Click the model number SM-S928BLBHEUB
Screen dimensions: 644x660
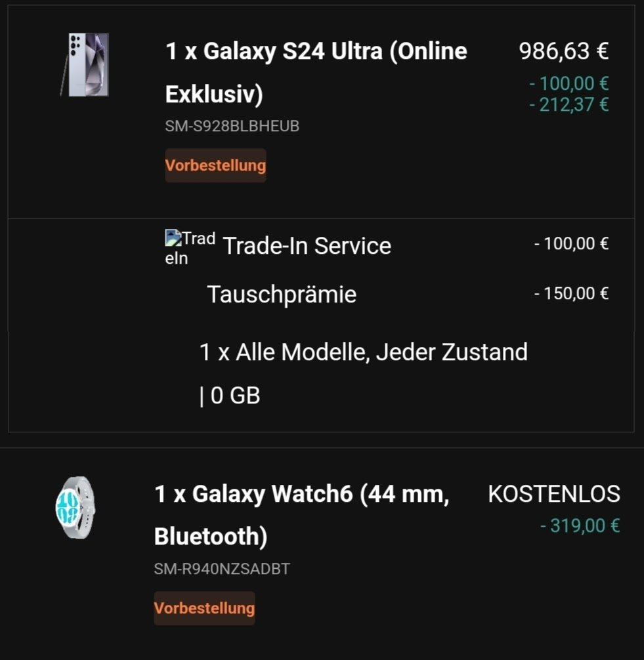[232, 126]
